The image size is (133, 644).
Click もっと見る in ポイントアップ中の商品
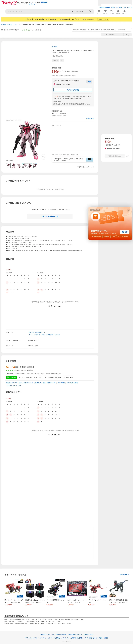(x=124, y=575)
